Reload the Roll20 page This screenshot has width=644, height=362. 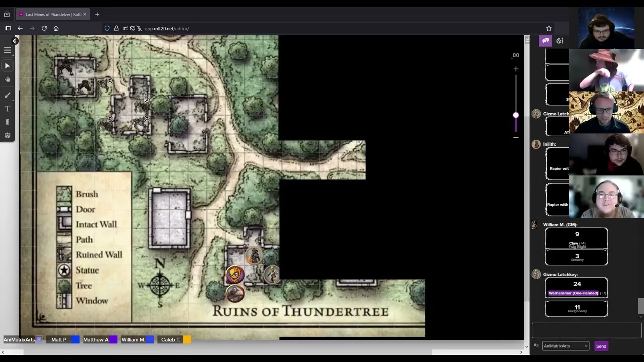(44, 28)
